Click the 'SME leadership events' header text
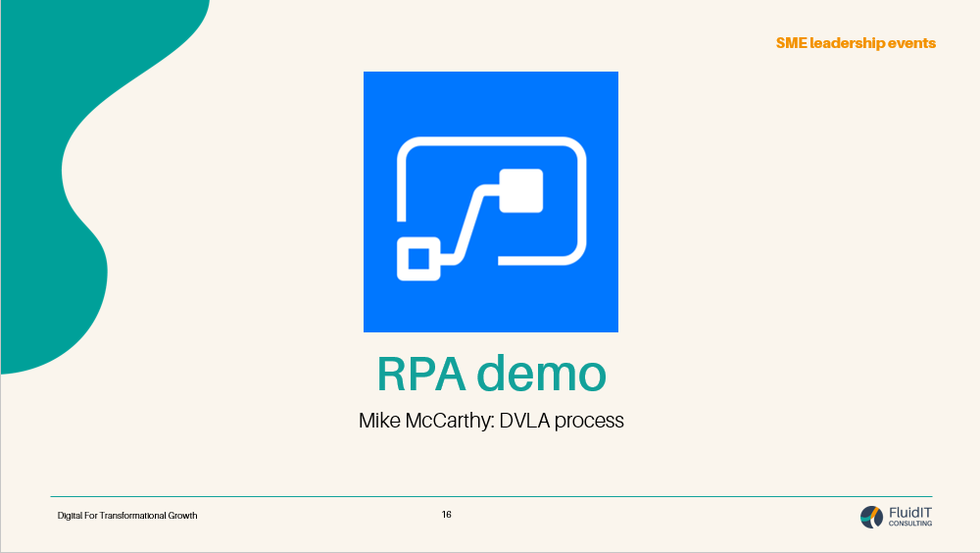This screenshot has width=980, height=553. (x=856, y=43)
